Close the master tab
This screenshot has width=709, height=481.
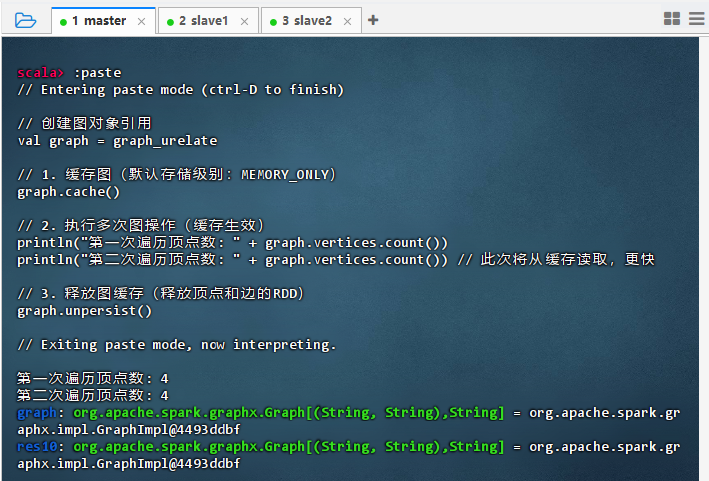click(142, 21)
